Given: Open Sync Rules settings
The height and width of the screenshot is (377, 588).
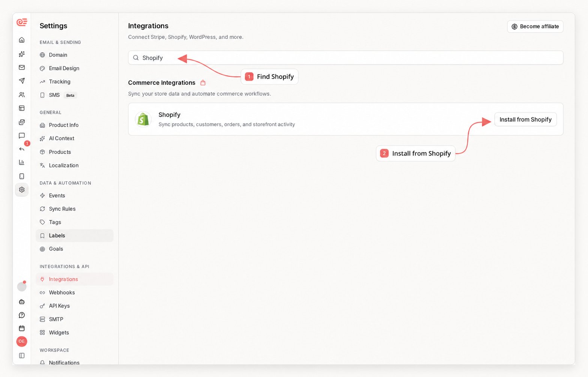Looking at the screenshot, I should pyautogui.click(x=75, y=209).
